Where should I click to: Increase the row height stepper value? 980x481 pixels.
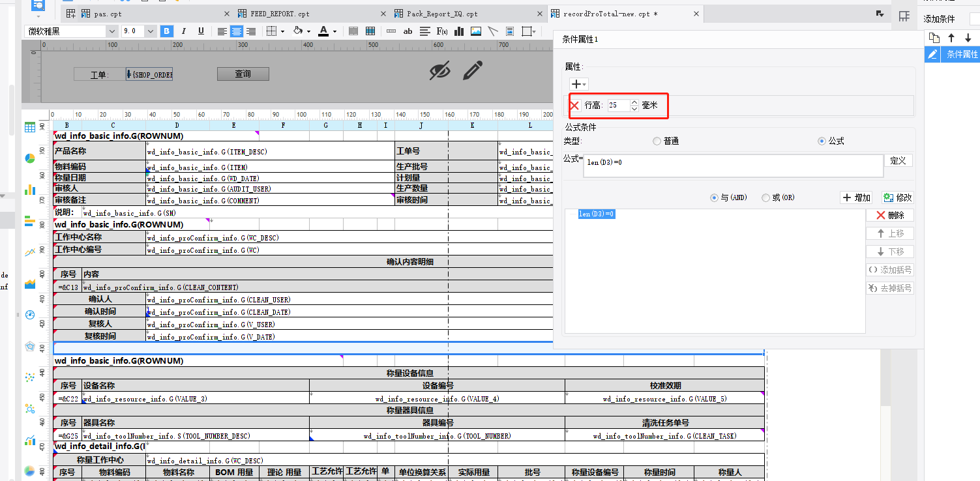click(x=634, y=102)
